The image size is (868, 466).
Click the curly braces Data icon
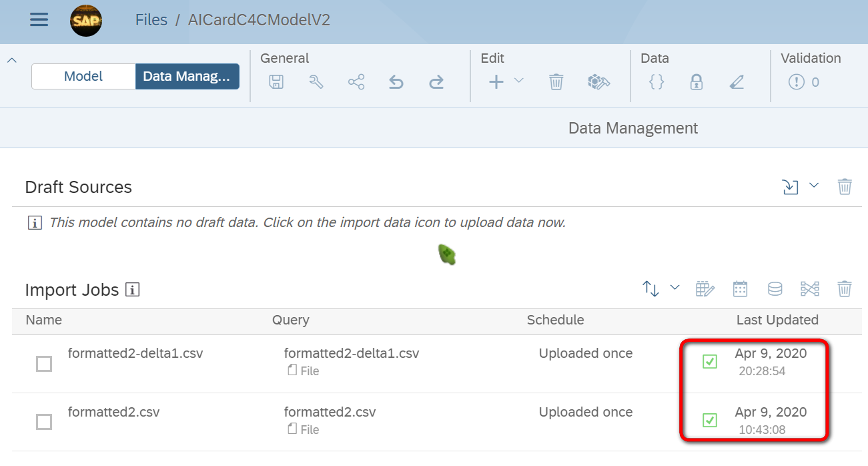[x=657, y=82]
